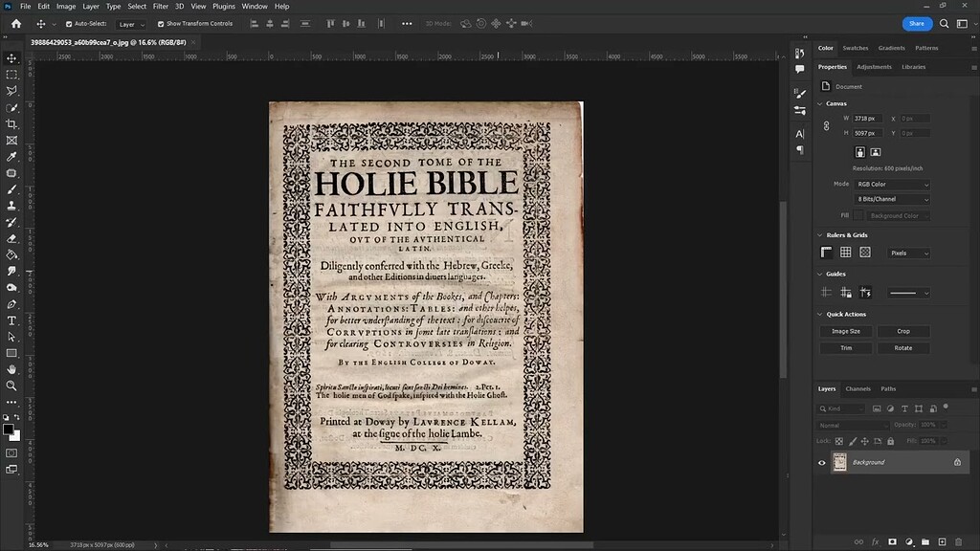This screenshot has height=551, width=980.
Task: Toggle the Auto-Select checkbox
Action: pyautogui.click(x=69, y=24)
